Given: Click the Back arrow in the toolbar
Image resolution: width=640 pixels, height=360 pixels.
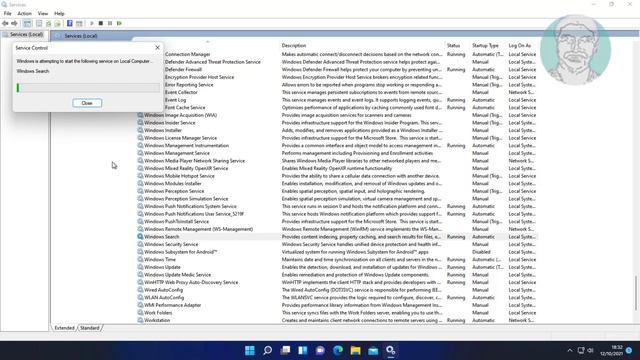Looking at the screenshot, I should click(5, 23).
